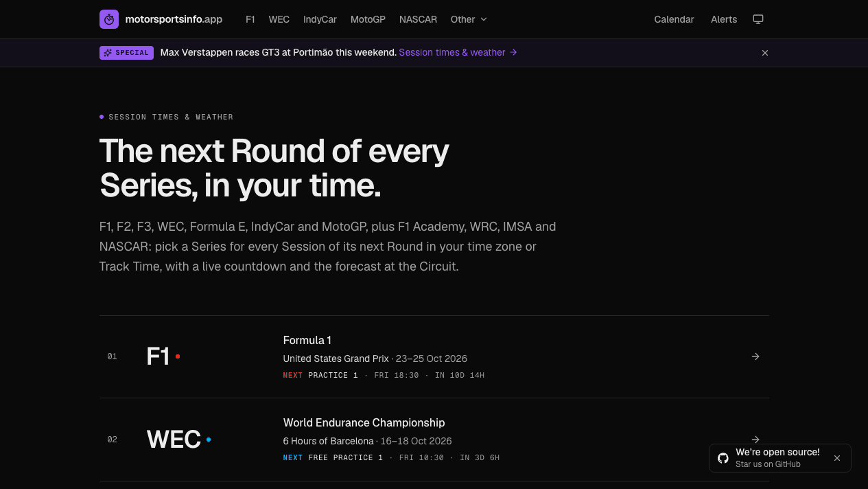
Task: Click the NEXT FREE PRACTICE 1 countdown line
Action: 391,458
